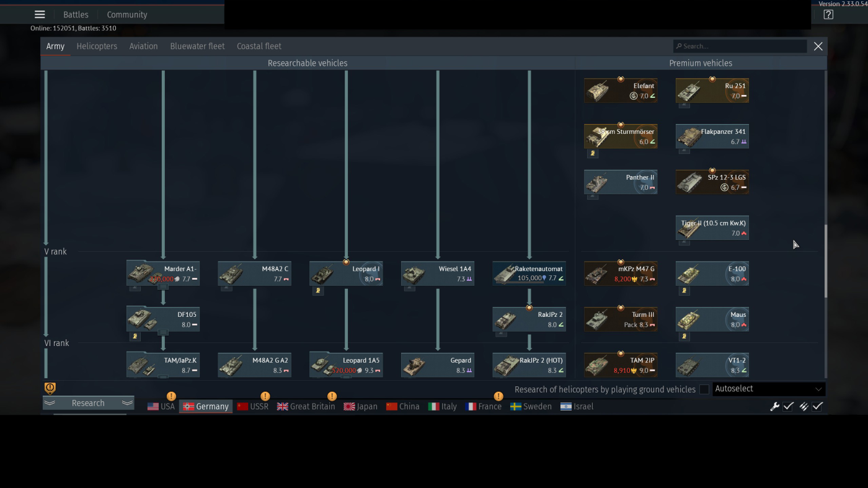This screenshot has width=868, height=488.
Task: Select the Ru 251 premium tank
Action: 712,91
